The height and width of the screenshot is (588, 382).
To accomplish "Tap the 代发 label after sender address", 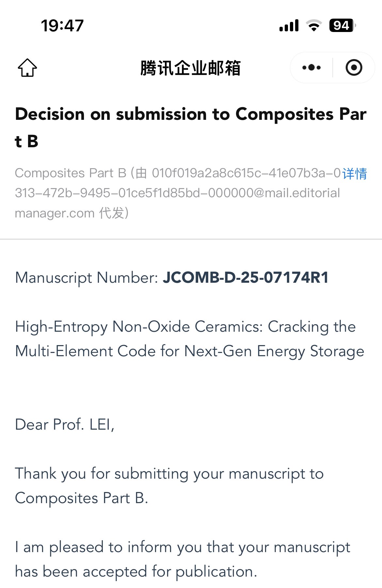I will (x=112, y=213).
